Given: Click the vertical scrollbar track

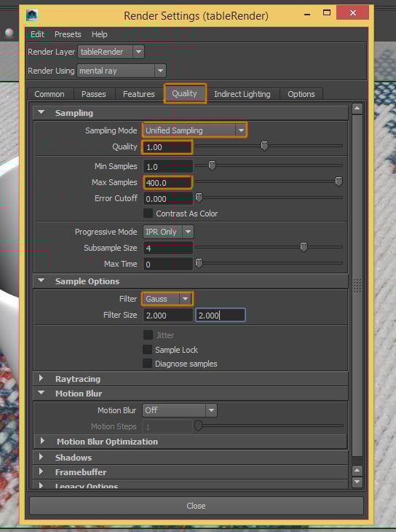Looking at the screenshot, I should tap(357, 285).
